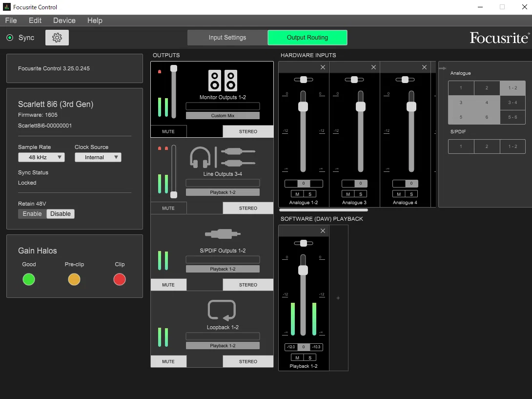Toggle STEREO on Monitor Outputs 1-2
Image resolution: width=532 pixels, height=399 pixels.
pyautogui.click(x=248, y=131)
